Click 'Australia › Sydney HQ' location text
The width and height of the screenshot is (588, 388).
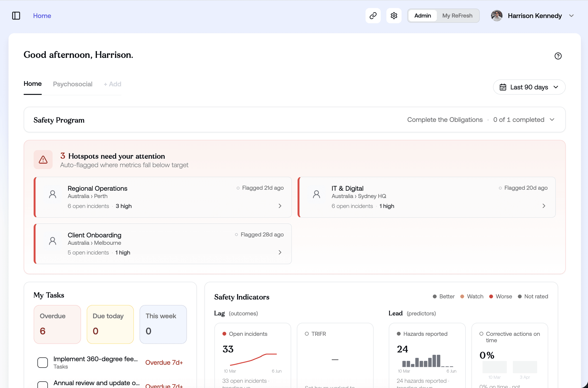click(359, 196)
